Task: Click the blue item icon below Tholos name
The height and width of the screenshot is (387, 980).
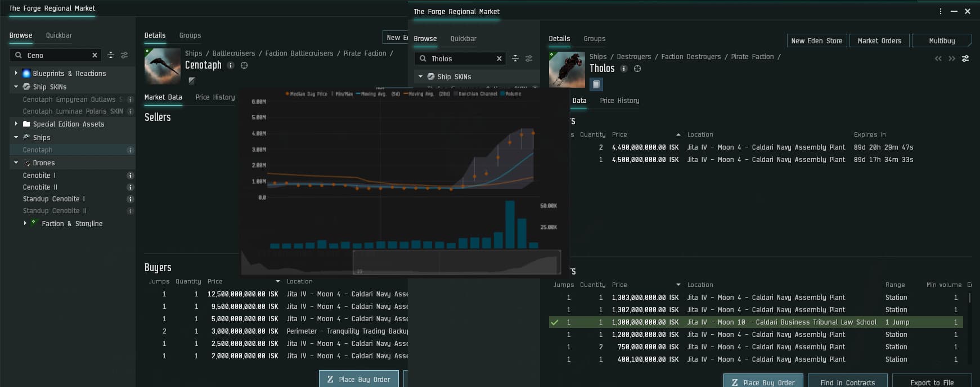Action: [596, 84]
